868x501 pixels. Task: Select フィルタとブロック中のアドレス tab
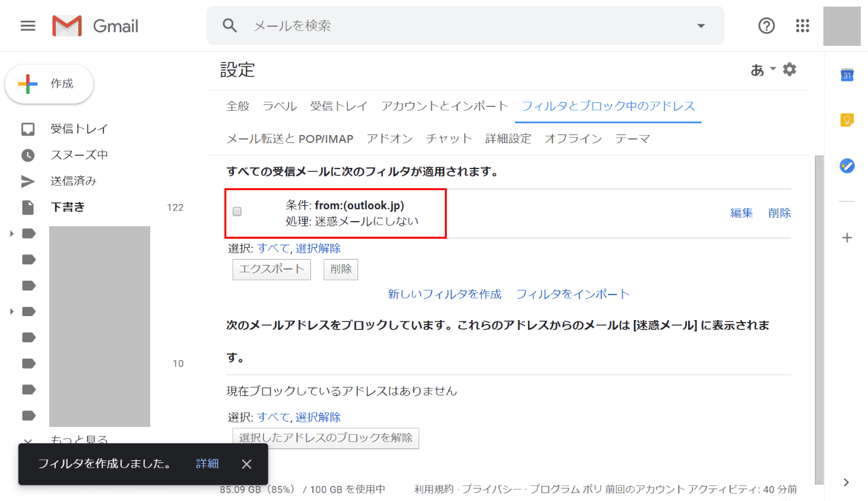pos(608,106)
